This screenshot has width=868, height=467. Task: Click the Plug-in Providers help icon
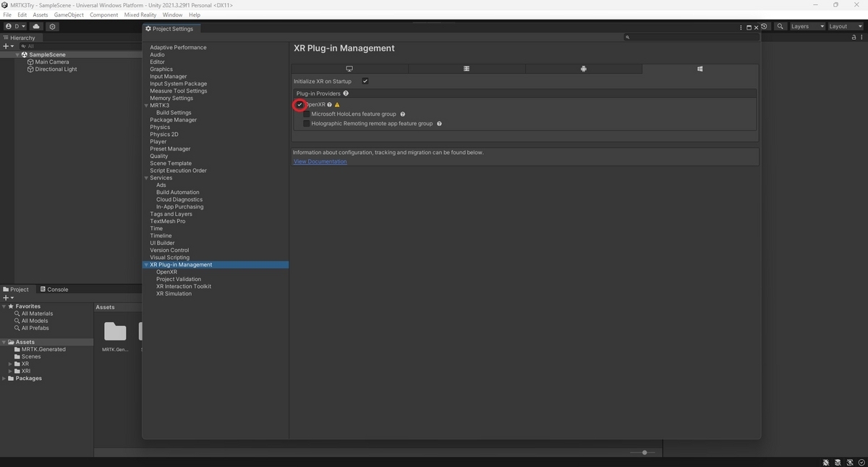tap(346, 93)
